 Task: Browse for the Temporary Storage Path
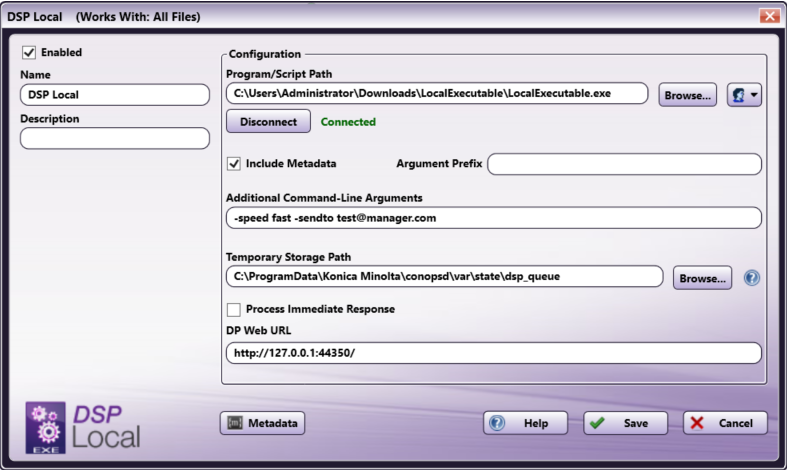[x=702, y=277]
